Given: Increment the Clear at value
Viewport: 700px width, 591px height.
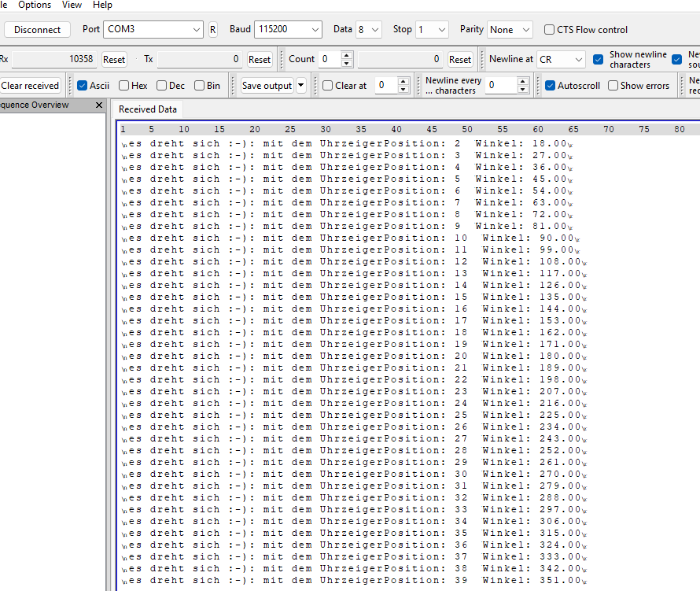Looking at the screenshot, I should coord(403,82).
